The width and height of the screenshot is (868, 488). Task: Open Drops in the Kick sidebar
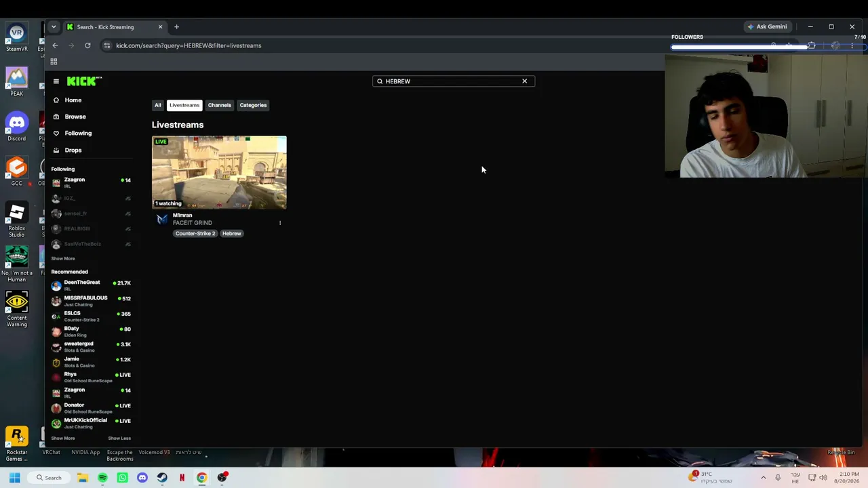pos(73,150)
